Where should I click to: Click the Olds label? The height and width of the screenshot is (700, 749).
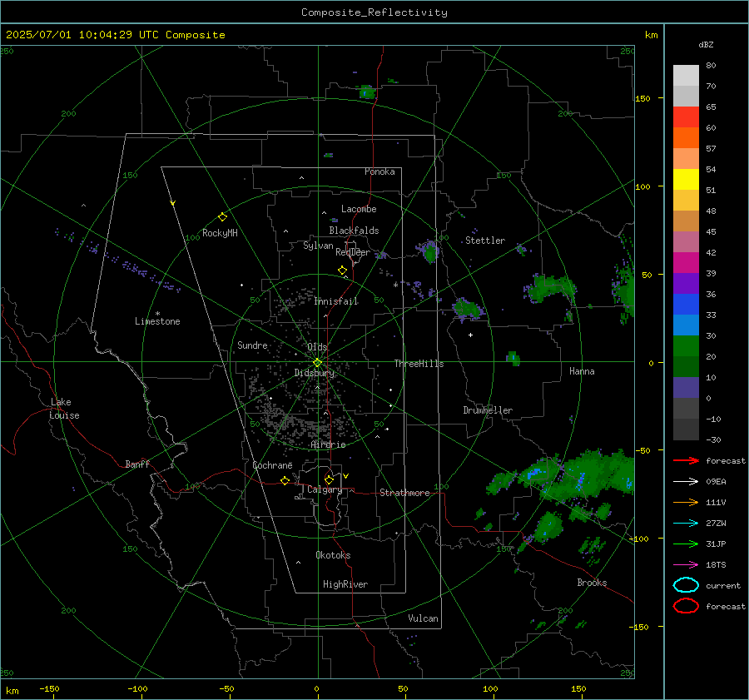[317, 347]
